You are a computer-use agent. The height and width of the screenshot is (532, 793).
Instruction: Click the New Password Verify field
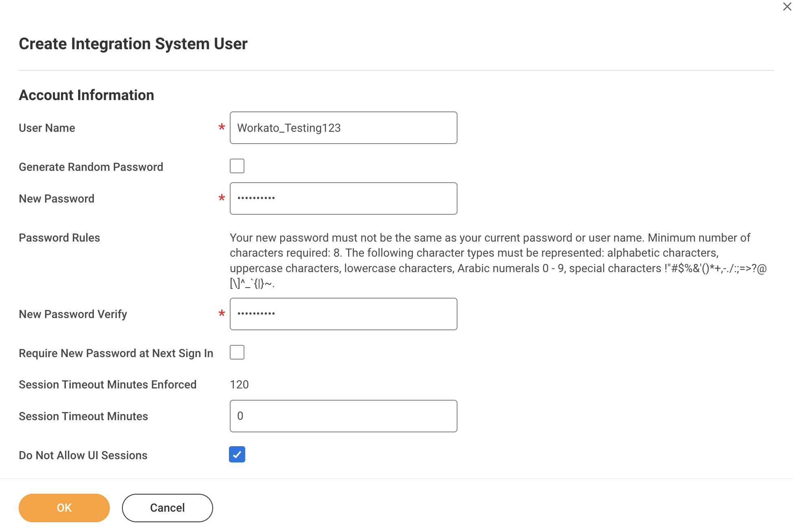pos(343,314)
